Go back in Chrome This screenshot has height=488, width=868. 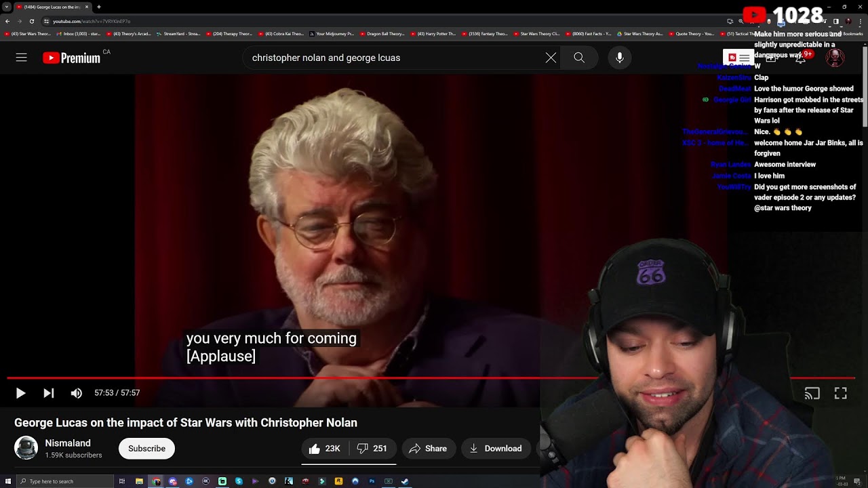[x=7, y=22]
